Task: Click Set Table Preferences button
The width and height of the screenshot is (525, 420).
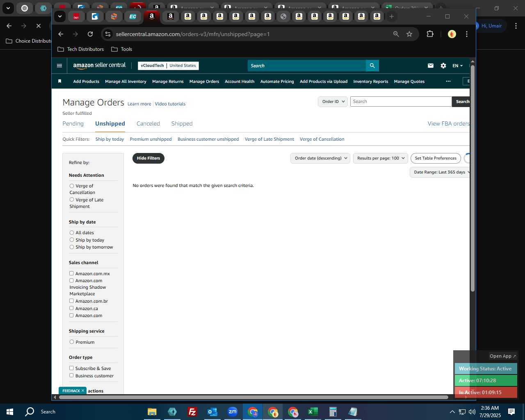Action: 436,158
